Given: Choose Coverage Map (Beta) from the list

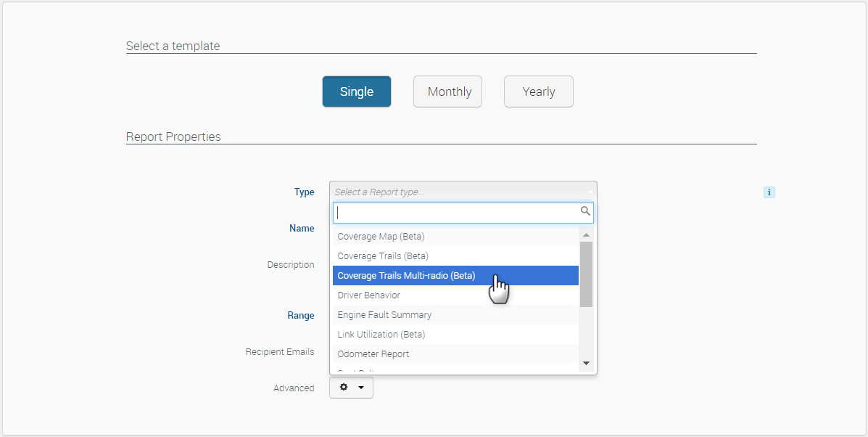Looking at the screenshot, I should pos(381,237).
